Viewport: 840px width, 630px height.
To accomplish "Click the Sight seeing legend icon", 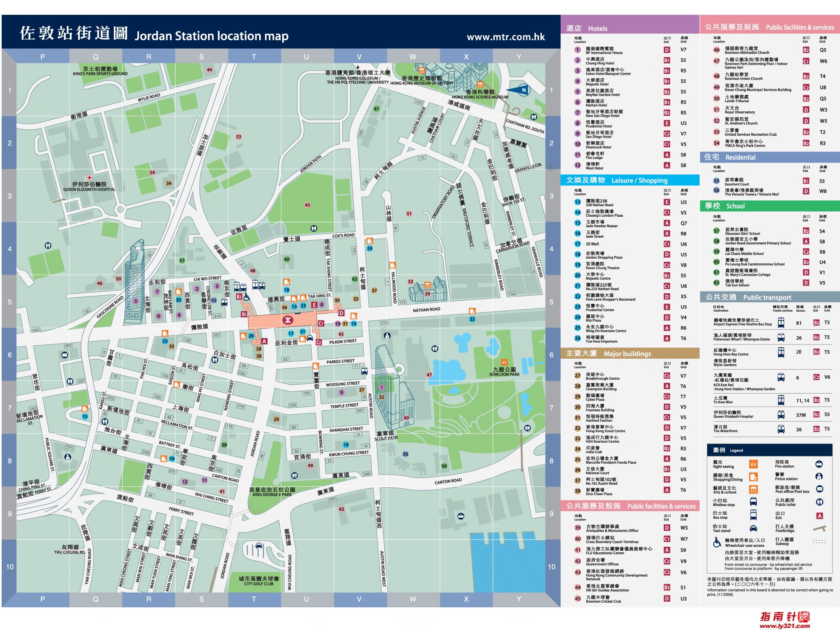I will [x=753, y=464].
